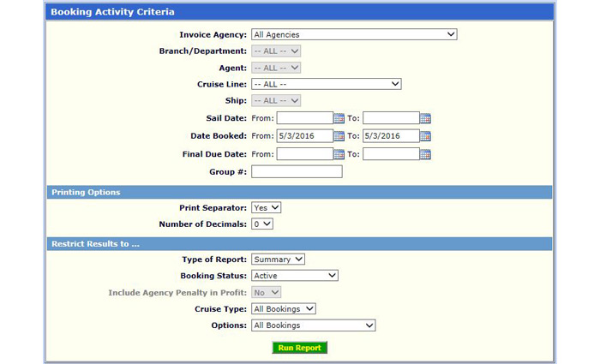Open the Invoice Agency dropdown
This screenshot has width=600, height=364.
coord(354,34)
